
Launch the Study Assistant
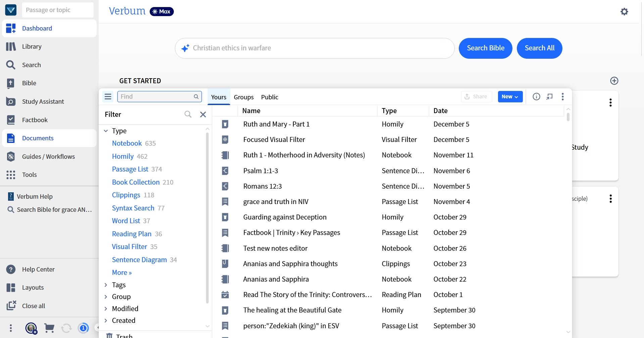tap(49, 101)
